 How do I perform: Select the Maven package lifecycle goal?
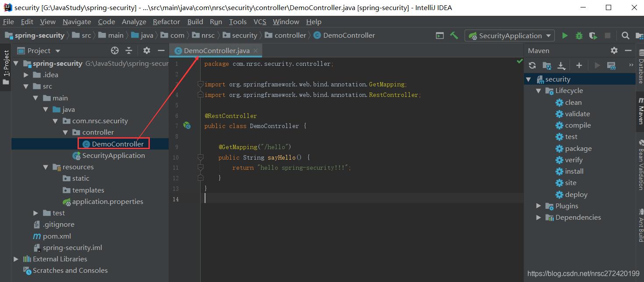click(578, 148)
